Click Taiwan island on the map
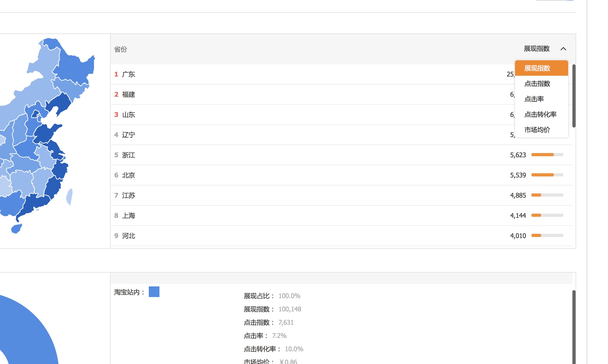Screen dimensions: 608x364 [70, 197]
